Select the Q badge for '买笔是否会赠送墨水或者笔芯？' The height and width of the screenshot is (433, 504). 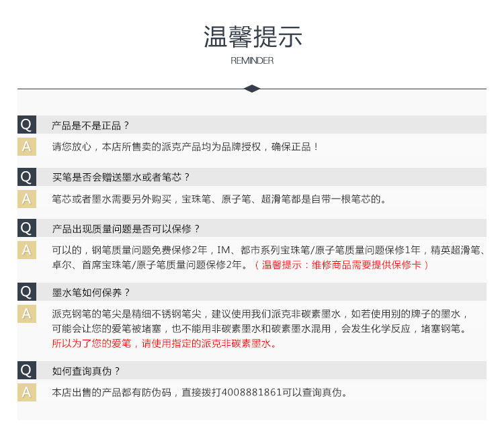pyautogui.click(x=26, y=177)
